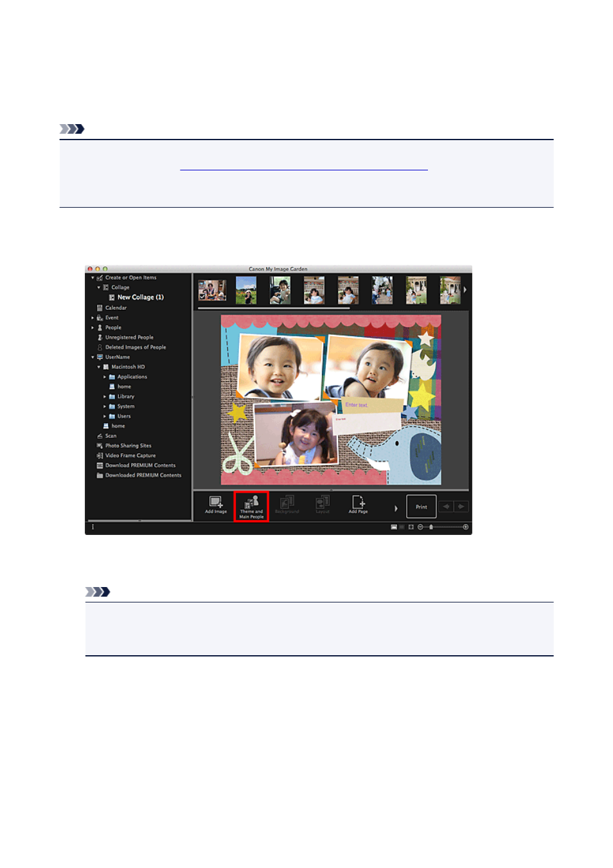Select Scan in the sidebar
Image resolution: width=613 pixels, height=868 pixels.
coord(111,436)
